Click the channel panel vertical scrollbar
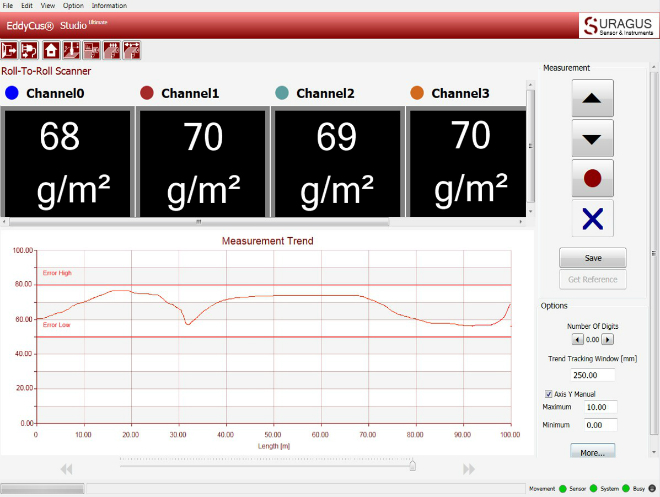 click(x=531, y=146)
